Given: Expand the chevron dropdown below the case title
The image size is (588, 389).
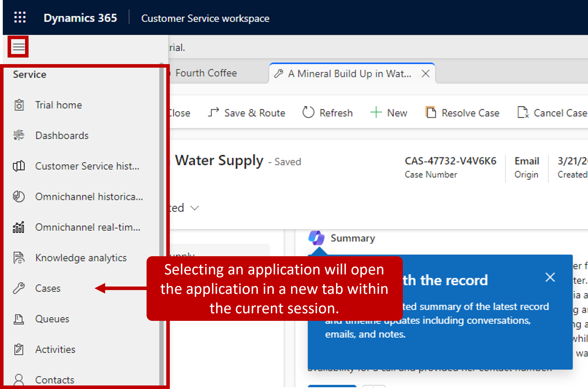Looking at the screenshot, I should (195, 208).
